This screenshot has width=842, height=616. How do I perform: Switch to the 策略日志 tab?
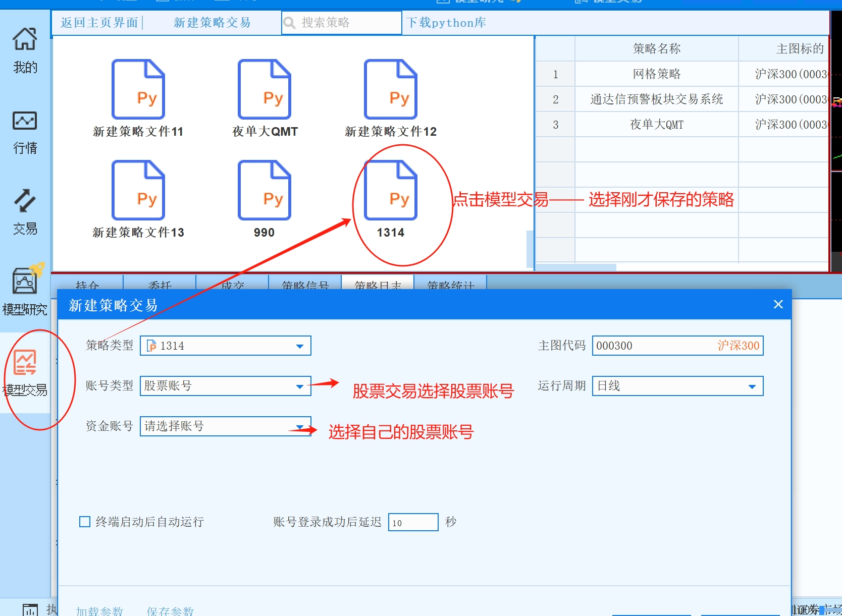pyautogui.click(x=378, y=284)
